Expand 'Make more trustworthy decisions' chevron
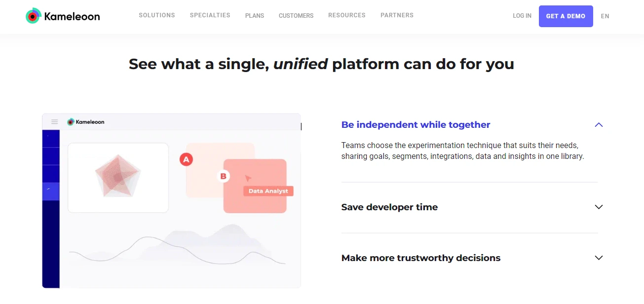This screenshot has width=644, height=304. (599, 258)
